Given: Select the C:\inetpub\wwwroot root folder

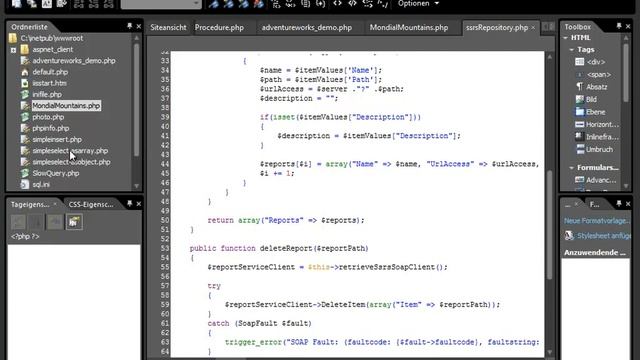Looking at the screenshot, I should pyautogui.click(x=52, y=38).
